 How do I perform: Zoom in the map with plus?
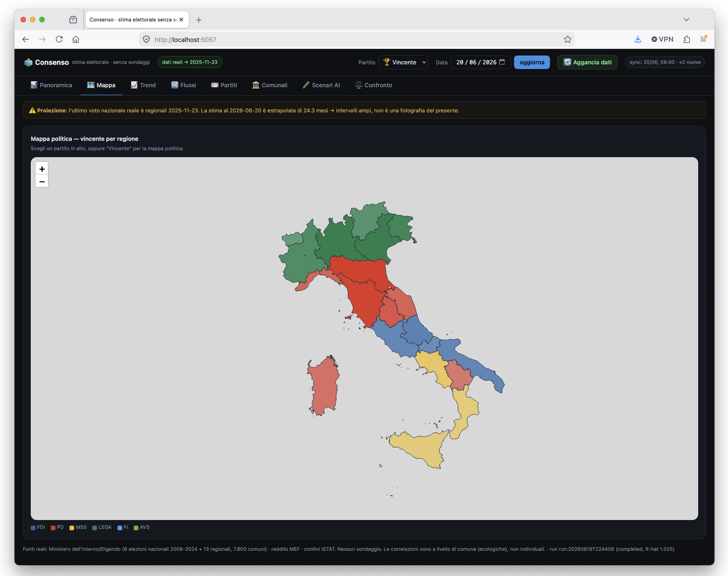click(x=42, y=169)
